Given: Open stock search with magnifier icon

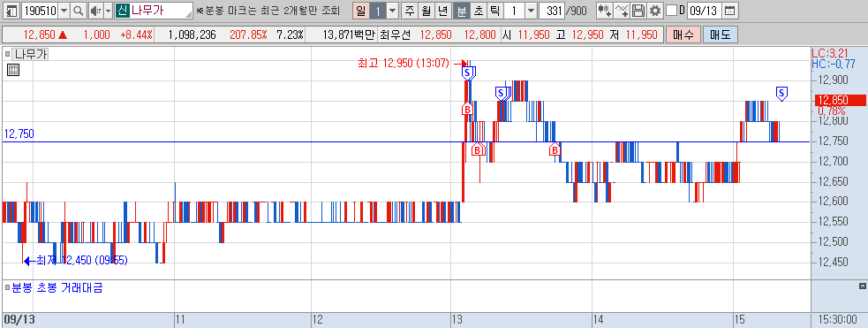Looking at the screenshot, I should pos(78,10).
